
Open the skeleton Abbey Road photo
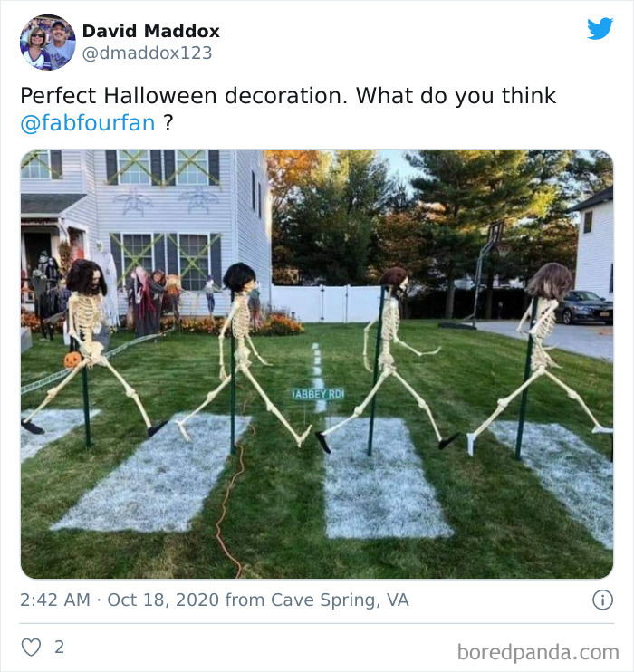pos(317,364)
